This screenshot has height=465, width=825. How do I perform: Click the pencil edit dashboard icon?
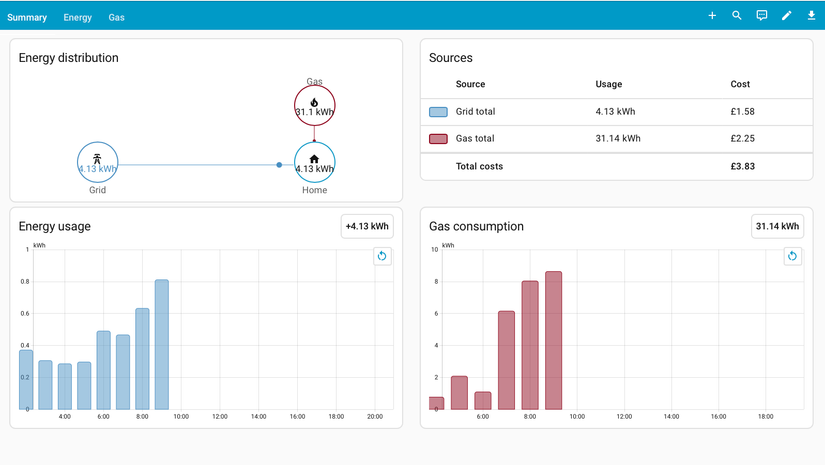point(786,16)
